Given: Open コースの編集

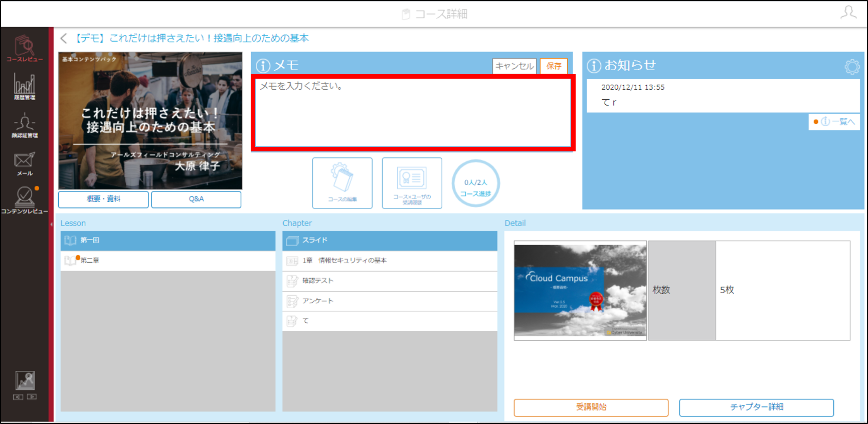Looking at the screenshot, I should (342, 183).
